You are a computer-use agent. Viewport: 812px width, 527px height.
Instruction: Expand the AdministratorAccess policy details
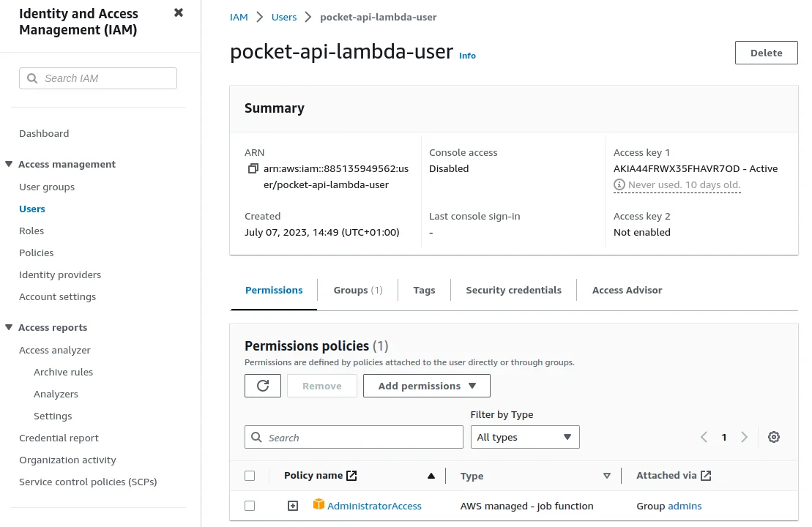click(x=293, y=506)
